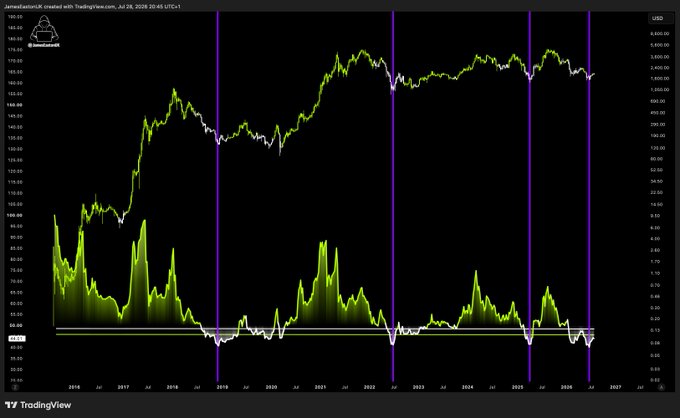Click the 100.00 label on left scale
This screenshot has height=418, width=680.
click(x=15, y=215)
